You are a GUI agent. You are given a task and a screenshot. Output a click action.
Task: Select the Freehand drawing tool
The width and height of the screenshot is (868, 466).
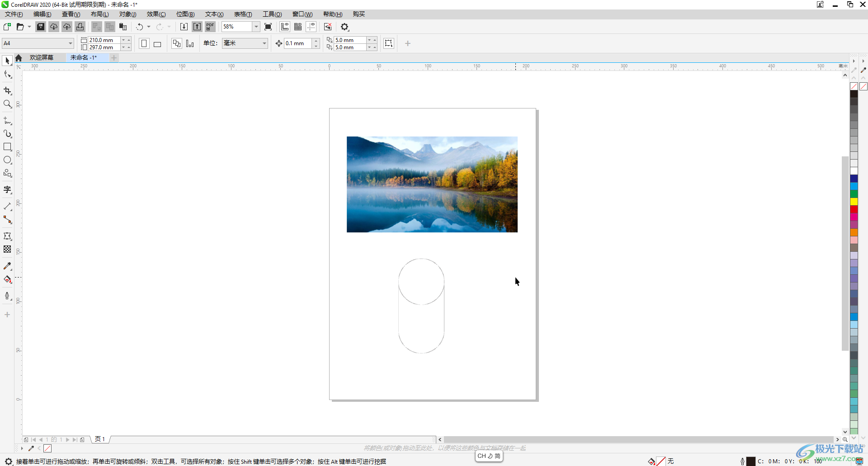[7, 121]
